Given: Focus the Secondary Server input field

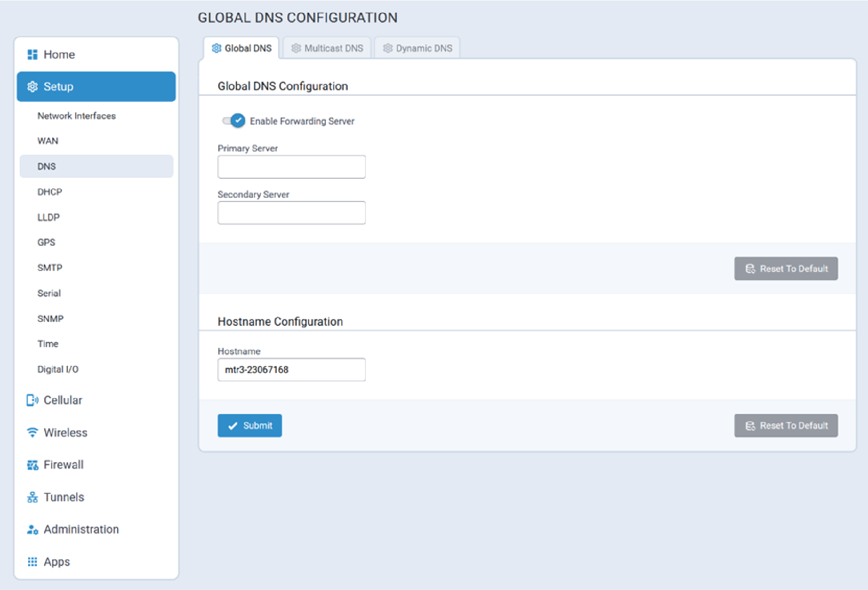Looking at the screenshot, I should 291,213.
